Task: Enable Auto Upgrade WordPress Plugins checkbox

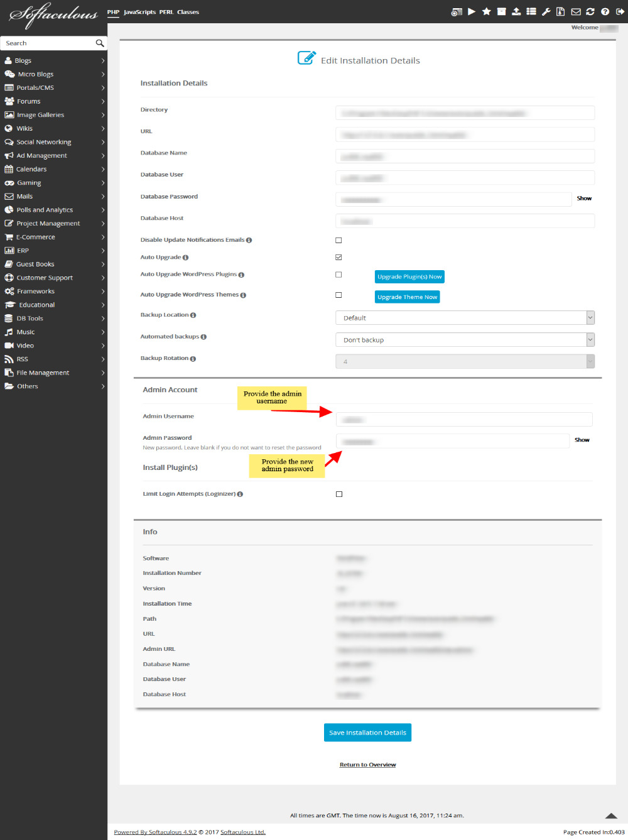Action: click(x=338, y=275)
